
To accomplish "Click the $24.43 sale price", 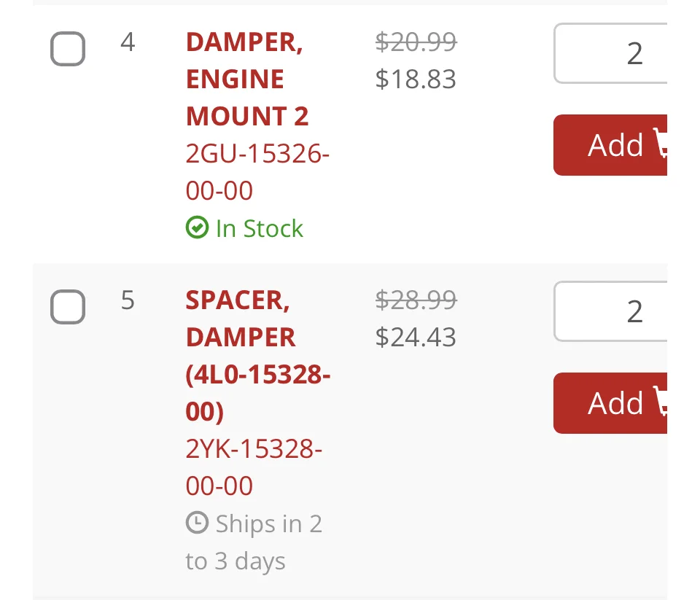I will pyautogui.click(x=416, y=337).
